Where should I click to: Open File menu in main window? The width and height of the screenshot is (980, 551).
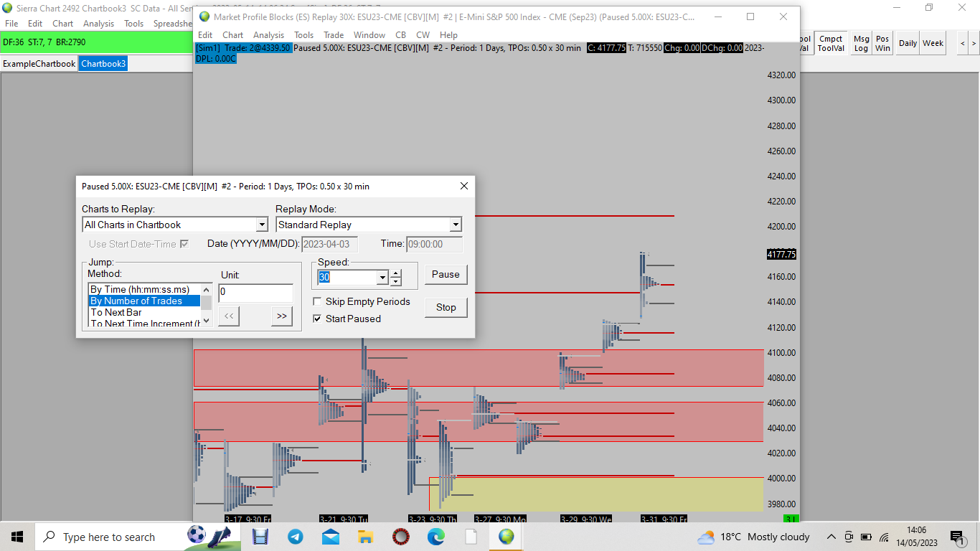[x=11, y=24]
